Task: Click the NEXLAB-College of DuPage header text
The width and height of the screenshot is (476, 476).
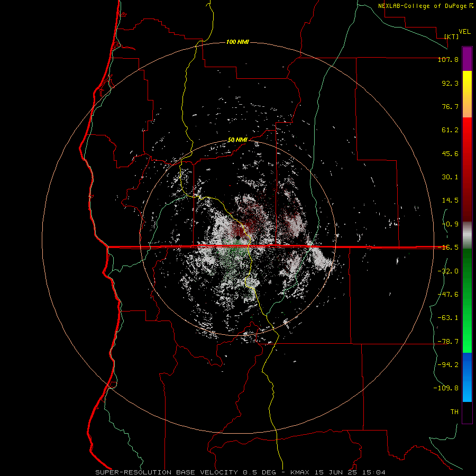Action: pyautogui.click(x=425, y=6)
